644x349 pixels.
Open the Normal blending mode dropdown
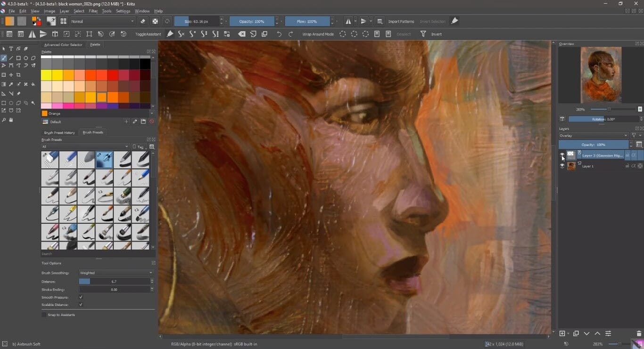click(x=102, y=21)
